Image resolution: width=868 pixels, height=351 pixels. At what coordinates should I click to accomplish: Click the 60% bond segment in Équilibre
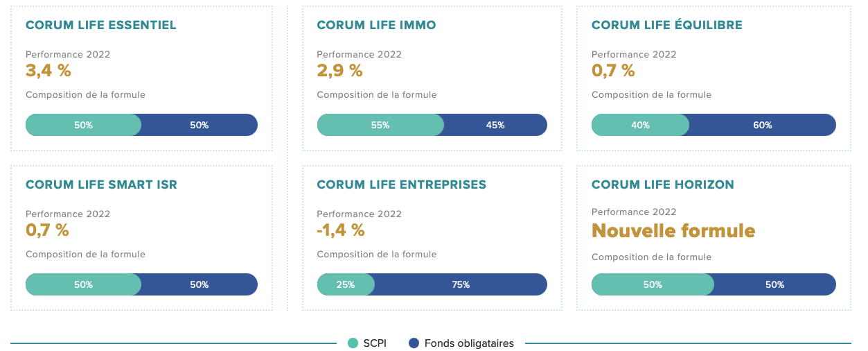pos(762,125)
